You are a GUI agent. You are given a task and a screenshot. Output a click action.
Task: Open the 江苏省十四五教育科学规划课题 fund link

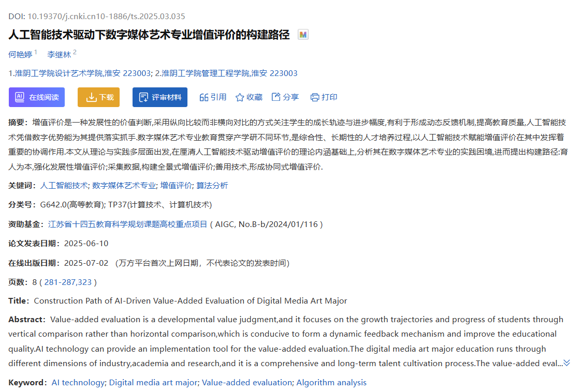click(127, 224)
